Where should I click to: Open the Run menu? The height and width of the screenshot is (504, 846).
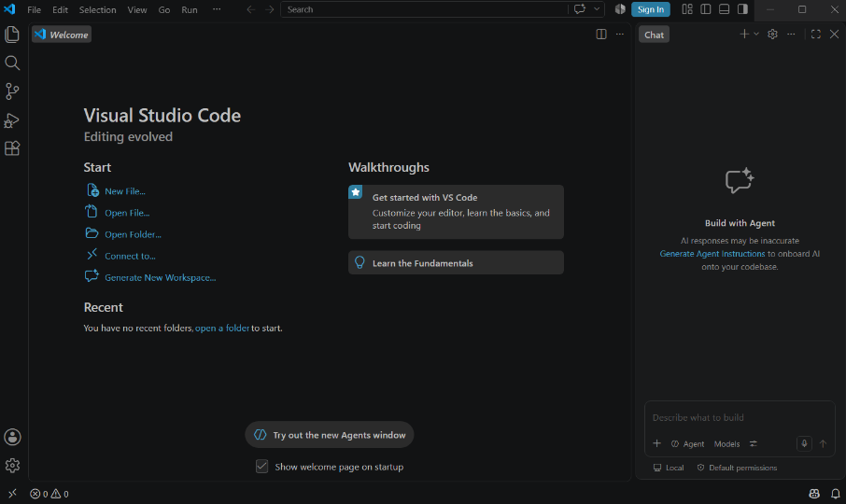[x=190, y=9]
